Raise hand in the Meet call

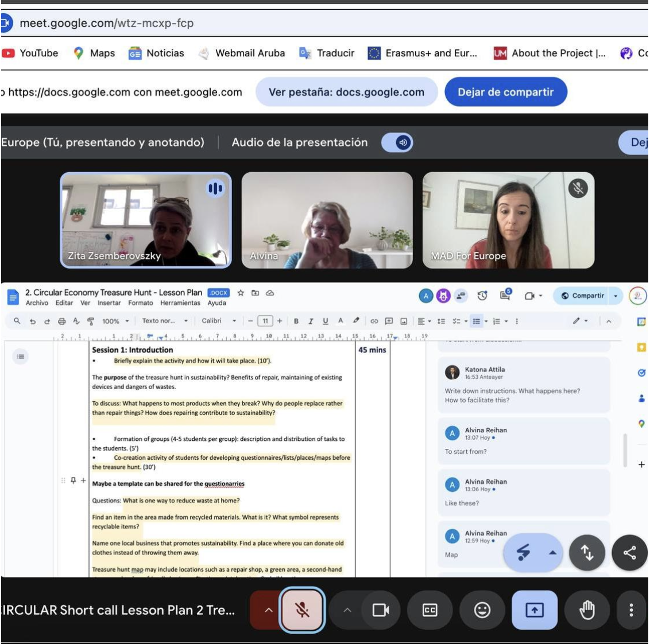click(586, 610)
